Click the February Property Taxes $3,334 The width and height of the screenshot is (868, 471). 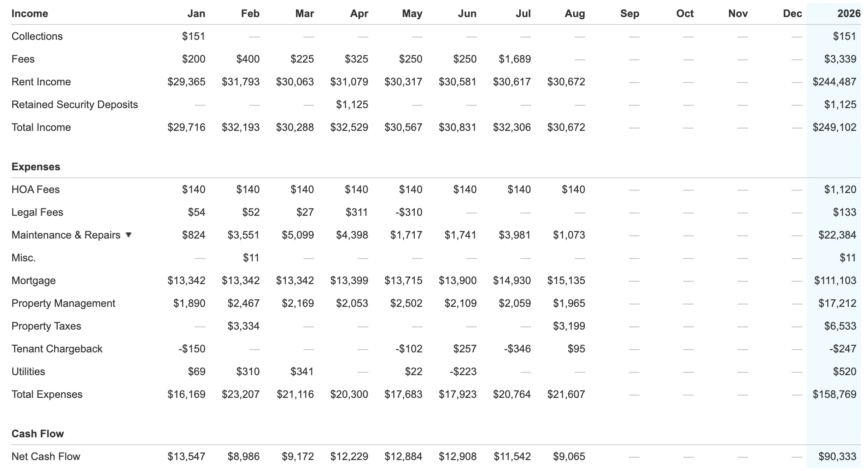(243, 326)
